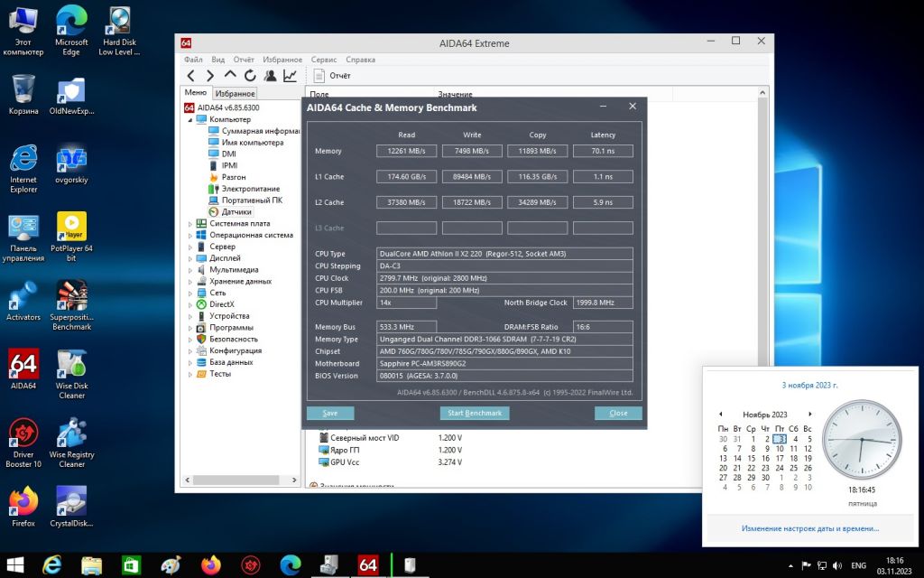
Task: Click the AIDA64 Back navigation arrow
Action: click(190, 76)
